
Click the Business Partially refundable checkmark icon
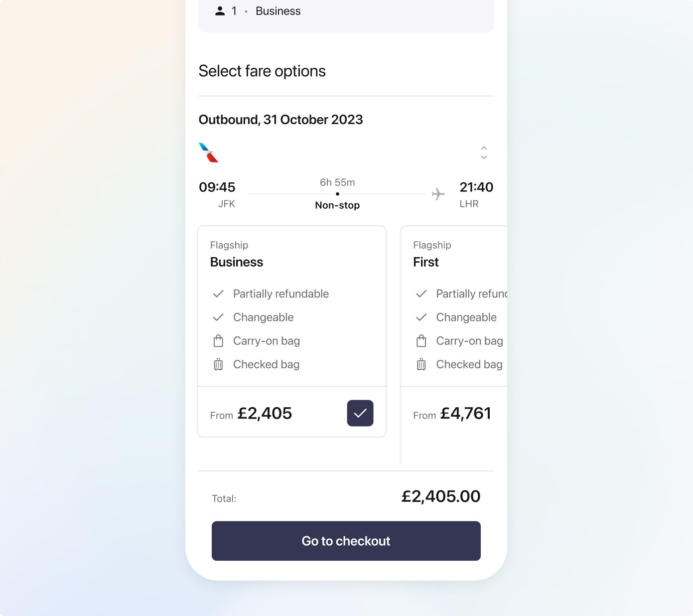tap(218, 294)
